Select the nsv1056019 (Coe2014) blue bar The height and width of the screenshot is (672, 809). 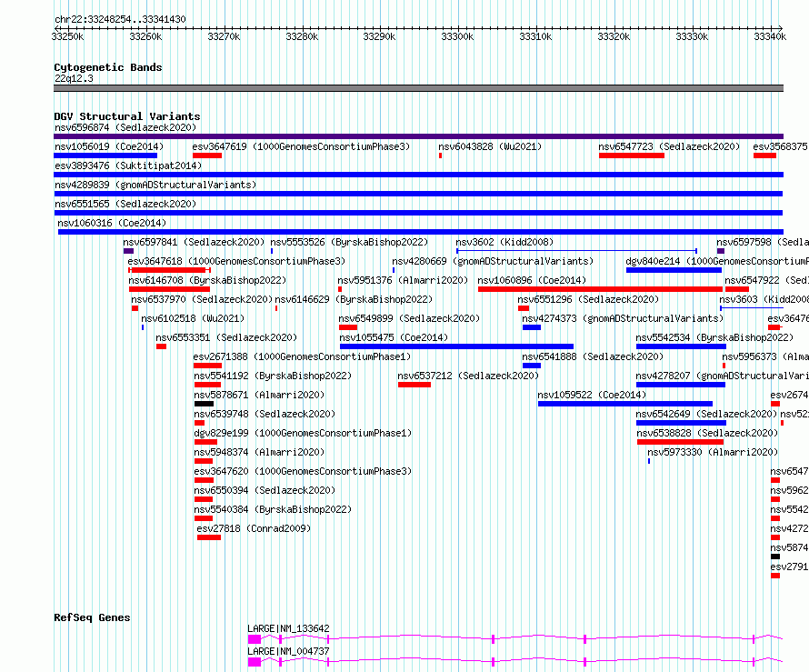[105, 155]
